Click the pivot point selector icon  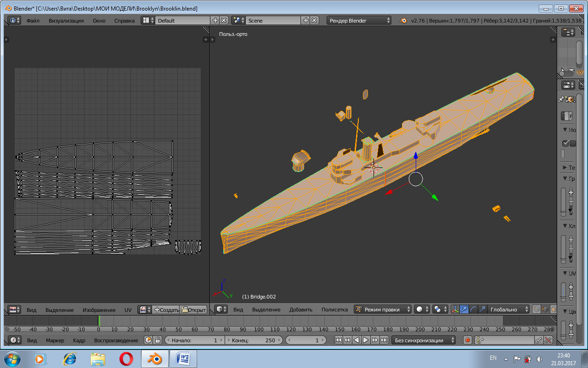click(438, 310)
